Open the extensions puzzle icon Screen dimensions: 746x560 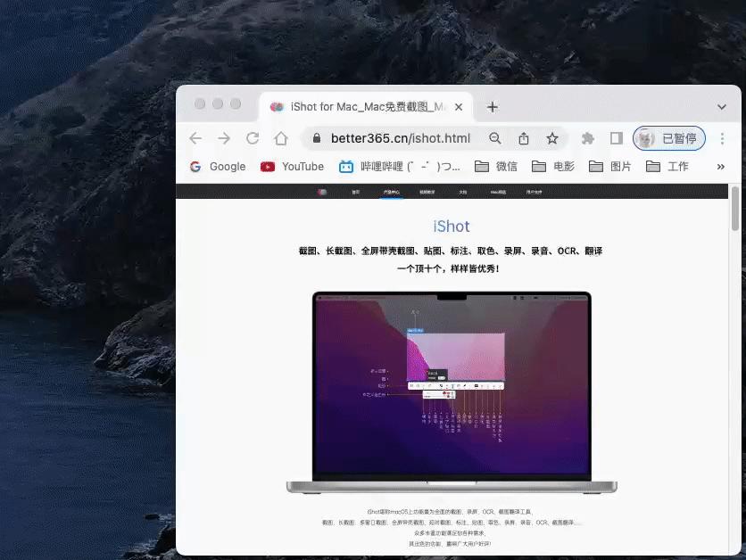click(x=587, y=138)
